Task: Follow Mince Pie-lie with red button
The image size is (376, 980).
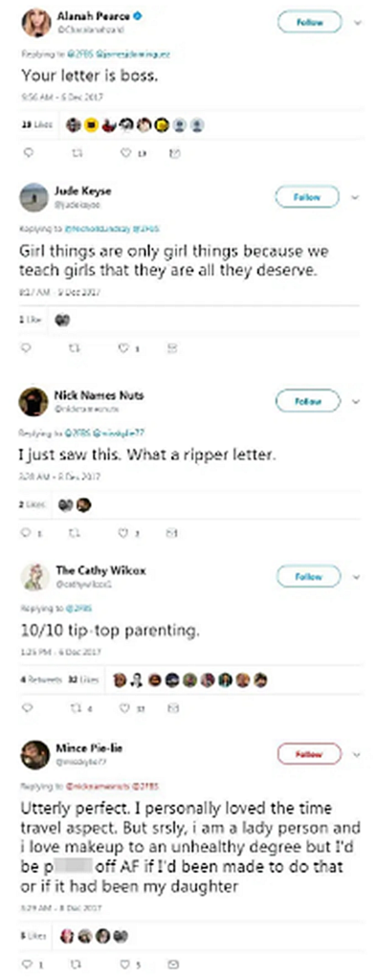Action: [308, 754]
